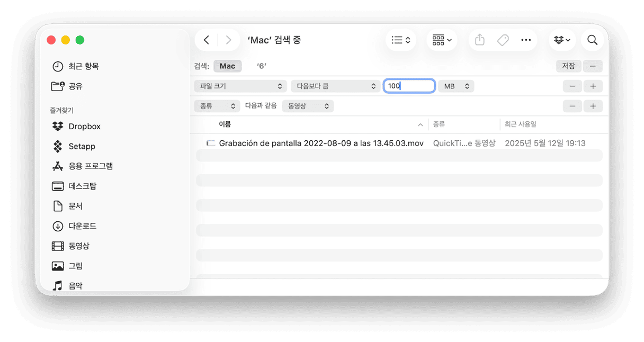Image resolution: width=644 pixels, height=342 pixels.
Task: Open the Share icon in the toolbar
Action: (479, 40)
